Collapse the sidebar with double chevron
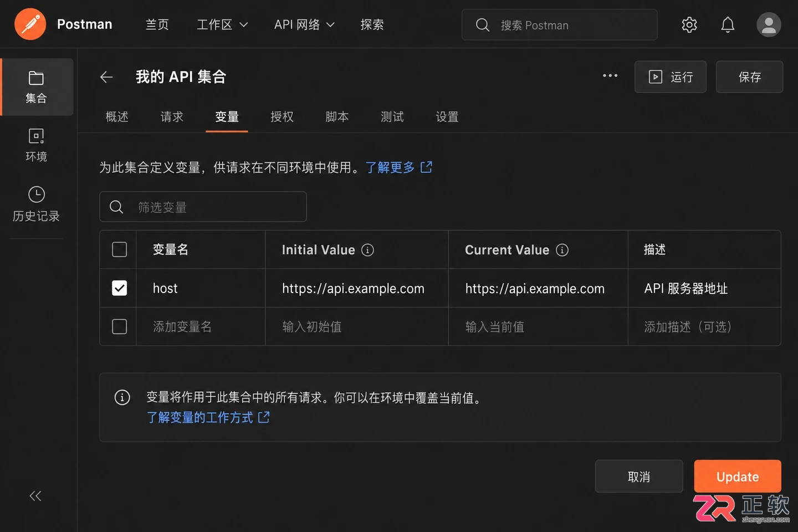 pos(35,496)
